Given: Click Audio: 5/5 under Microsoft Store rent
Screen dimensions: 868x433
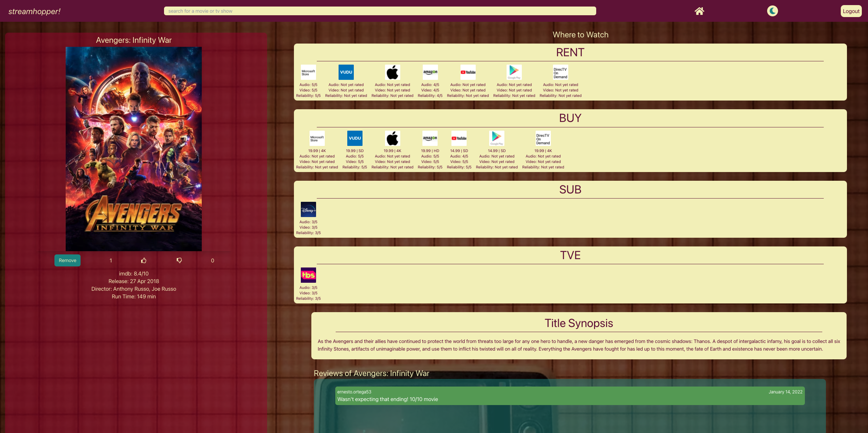Looking at the screenshot, I should (308, 85).
